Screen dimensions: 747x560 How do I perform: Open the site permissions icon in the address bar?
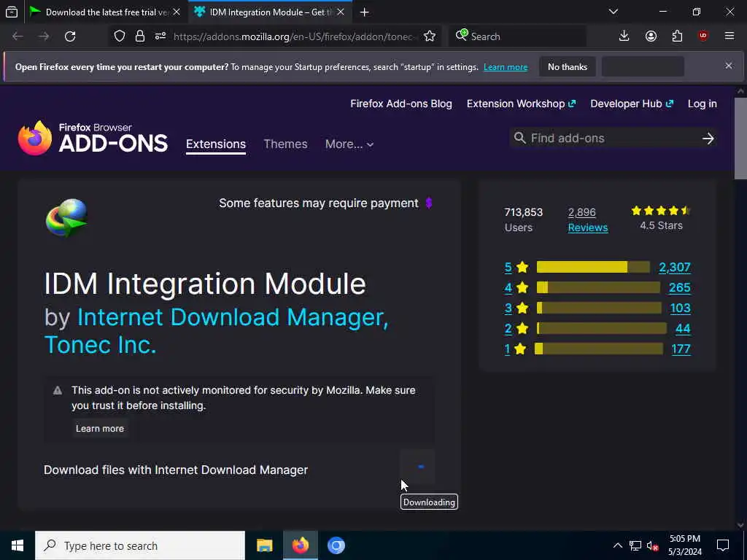pyautogui.click(x=160, y=36)
